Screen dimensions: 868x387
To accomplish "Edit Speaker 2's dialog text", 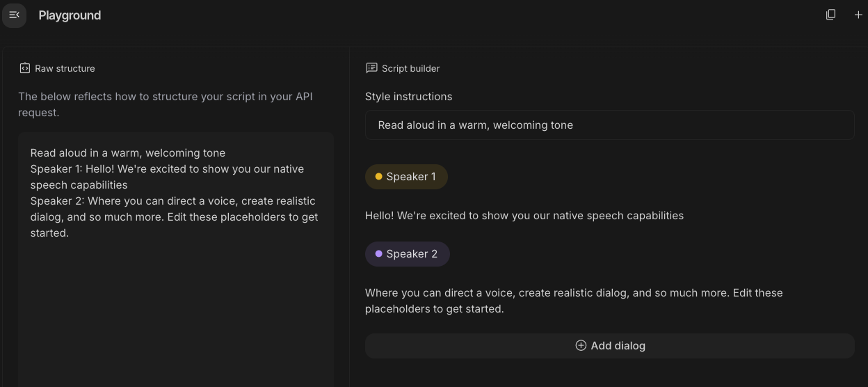I will (x=573, y=301).
